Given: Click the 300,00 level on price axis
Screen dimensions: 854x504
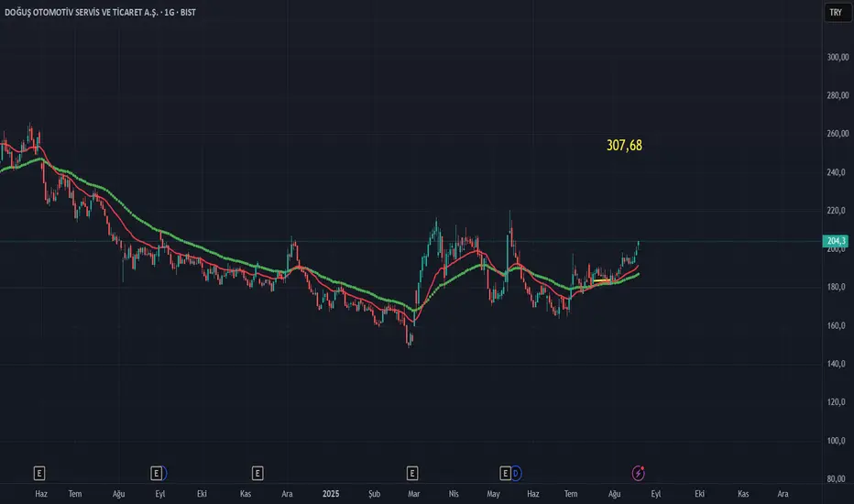Looking at the screenshot, I should (837, 57).
